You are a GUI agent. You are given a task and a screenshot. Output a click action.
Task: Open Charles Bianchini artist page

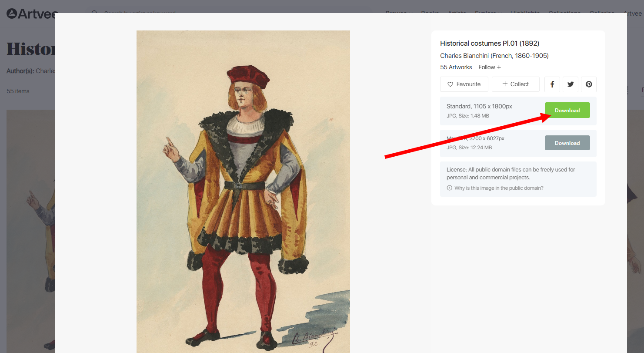click(494, 56)
